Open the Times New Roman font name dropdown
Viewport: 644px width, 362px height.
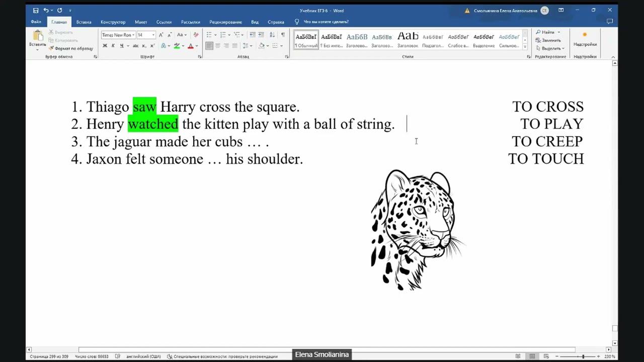tap(133, 35)
